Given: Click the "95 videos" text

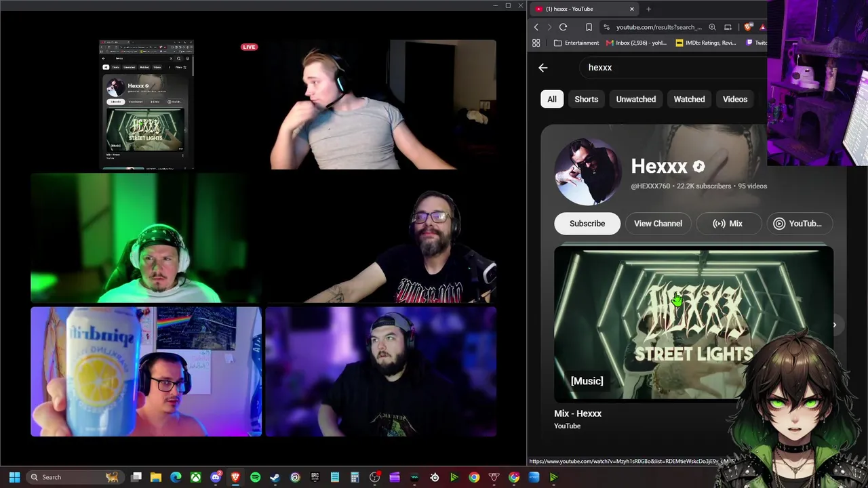Looking at the screenshot, I should pos(753,186).
